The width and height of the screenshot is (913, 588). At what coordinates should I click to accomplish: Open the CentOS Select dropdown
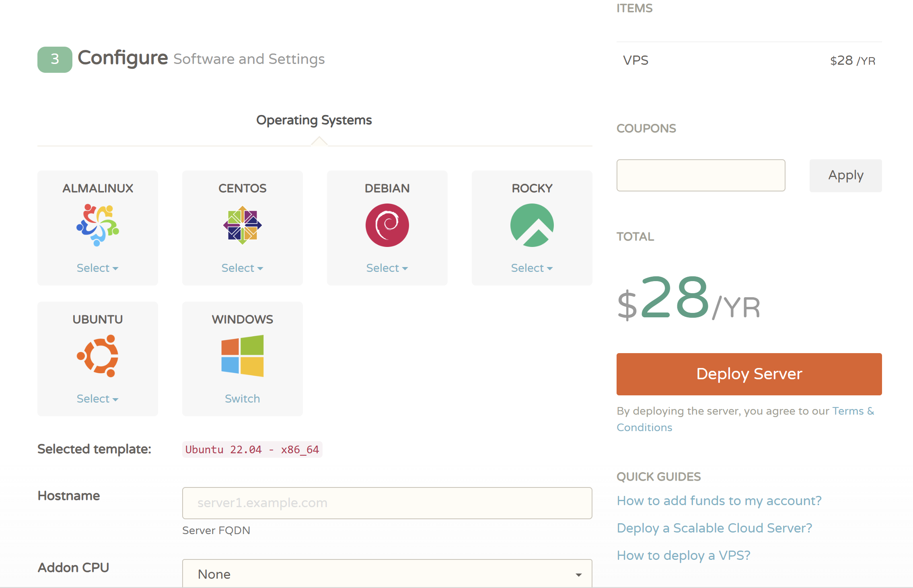point(243,268)
